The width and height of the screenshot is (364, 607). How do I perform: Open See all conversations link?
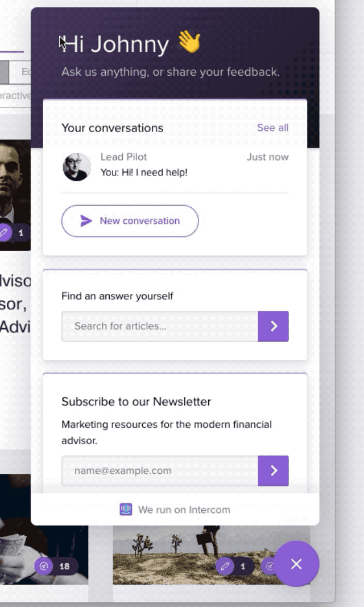coord(272,128)
